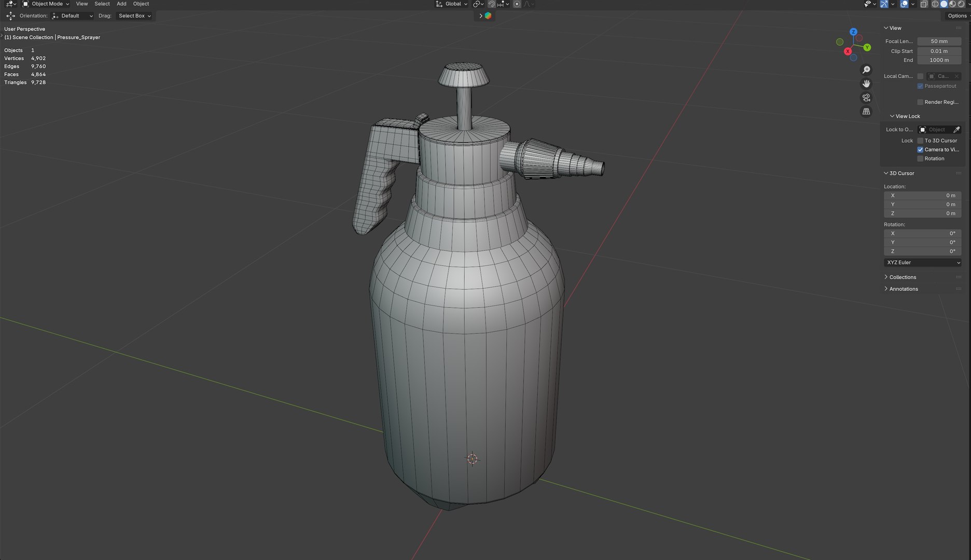The image size is (971, 560).
Task: Open the Object Mode dropdown
Action: 46,4
